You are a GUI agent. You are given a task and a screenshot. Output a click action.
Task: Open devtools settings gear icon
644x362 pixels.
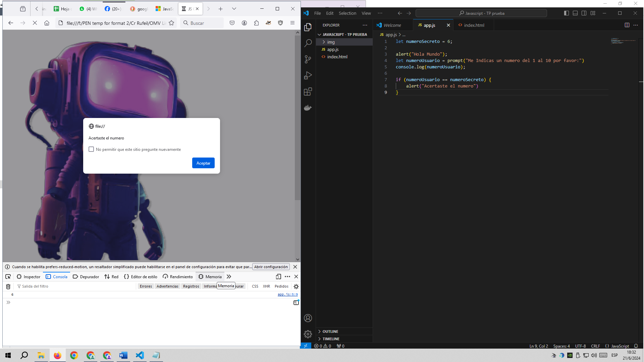pyautogui.click(x=296, y=286)
